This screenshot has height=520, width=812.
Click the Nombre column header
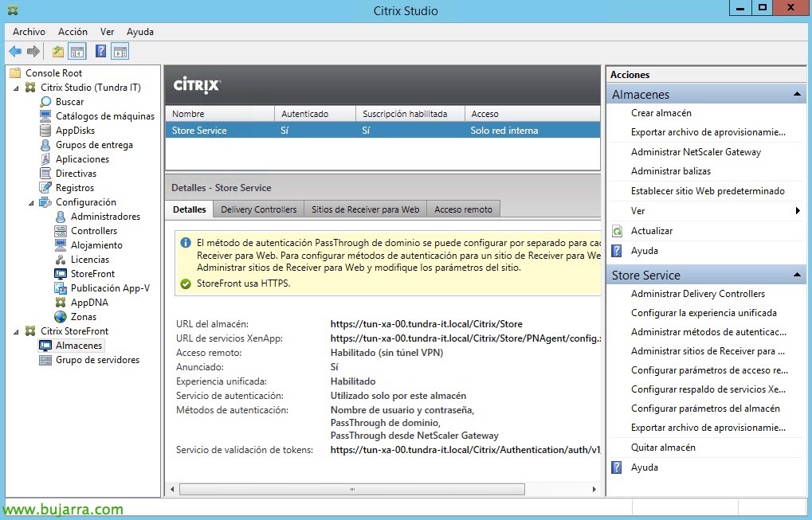[x=220, y=114]
